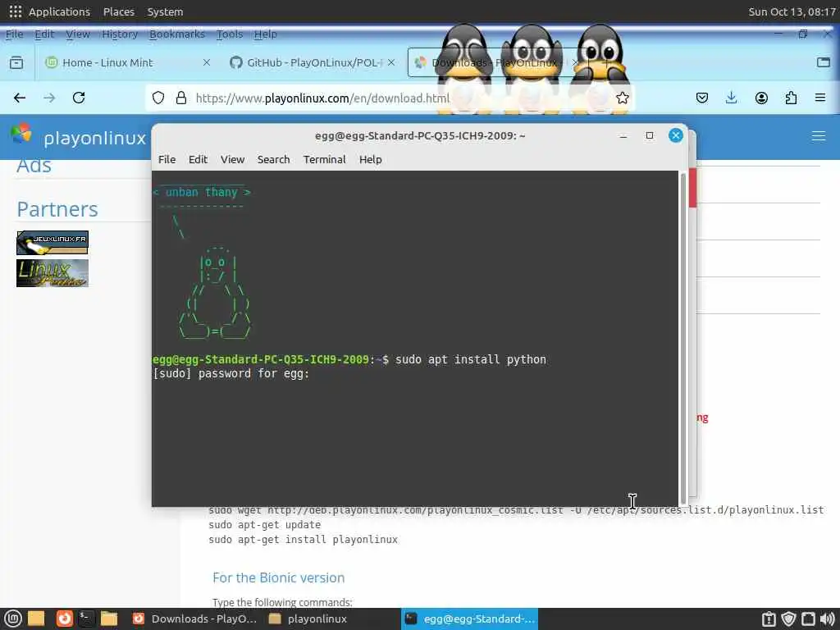Reload the PlayOnLinux download page
The image size is (840, 630).
(79, 98)
